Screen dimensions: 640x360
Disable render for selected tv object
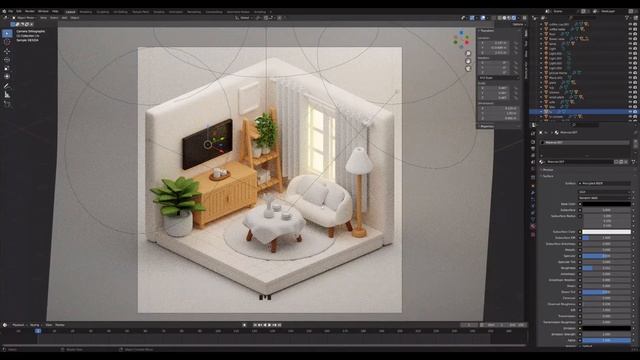click(x=635, y=111)
